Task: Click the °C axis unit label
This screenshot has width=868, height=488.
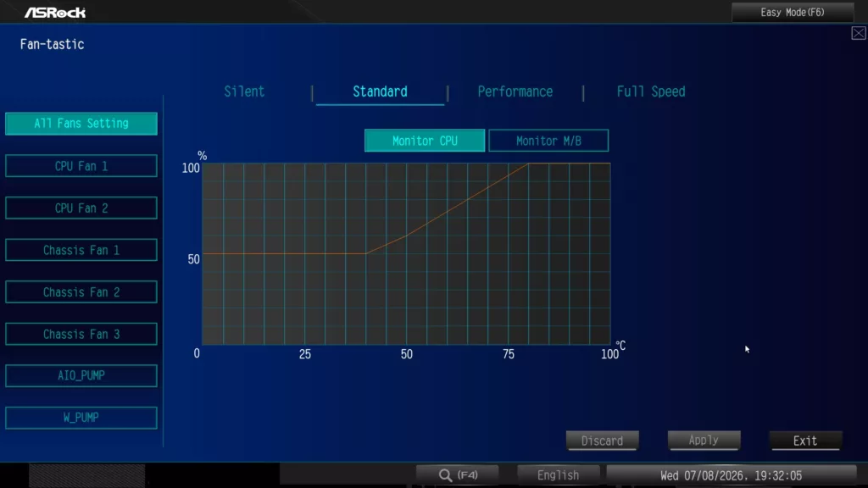Action: [620, 346]
